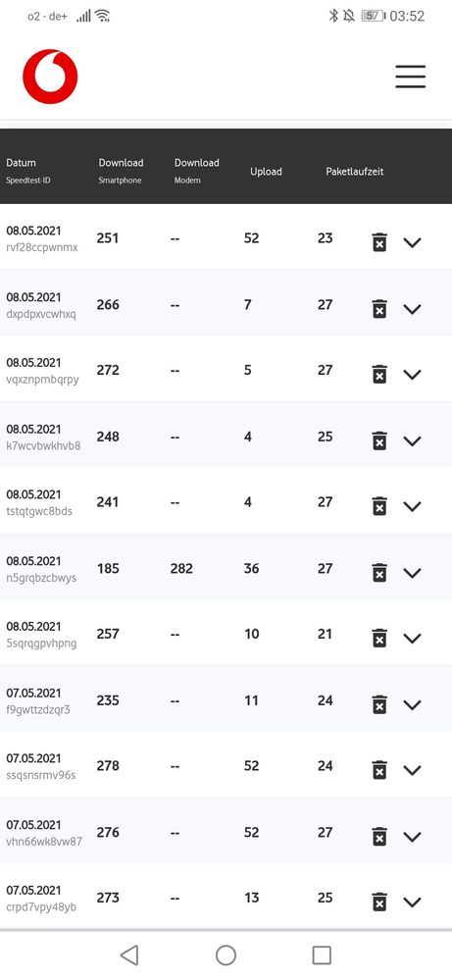Image resolution: width=452 pixels, height=980 pixels.
Task: Click the Upload column header
Action: 266,172
